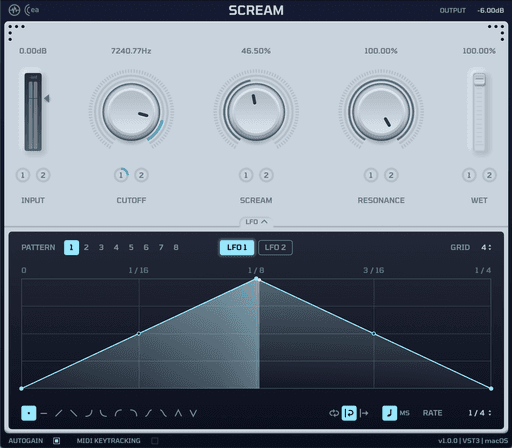Viewport: 512px width, 448px height.
Task: Select the point edit tool icon
Action: click(x=29, y=413)
